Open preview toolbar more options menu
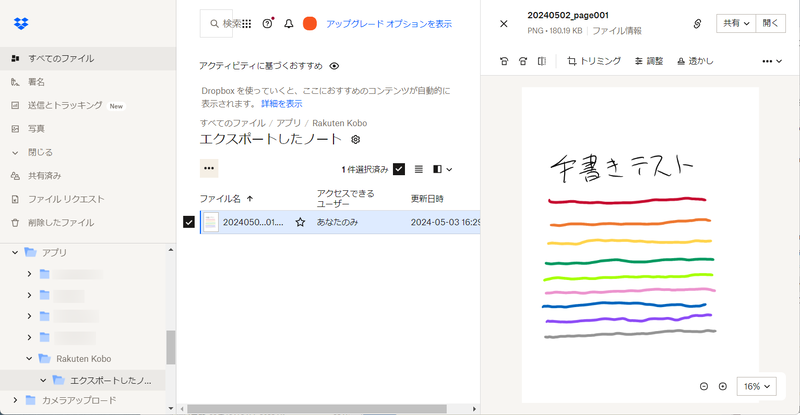Image resolution: width=800 pixels, height=415 pixels. click(771, 61)
